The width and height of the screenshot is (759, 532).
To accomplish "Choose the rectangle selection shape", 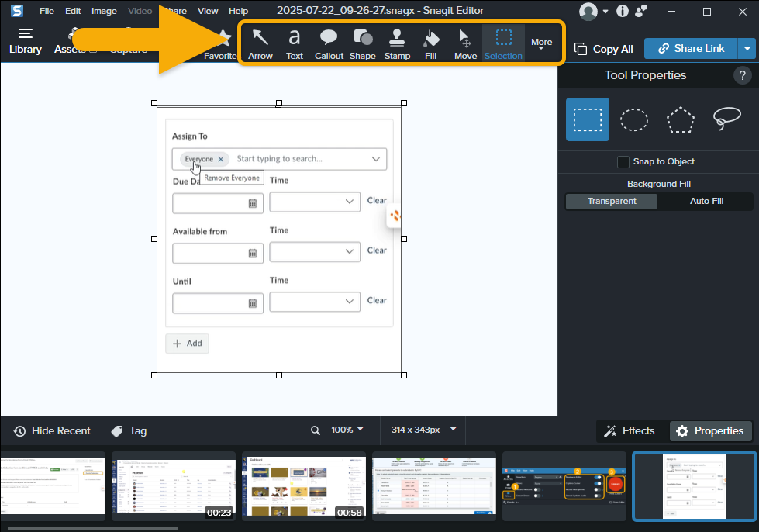I will pyautogui.click(x=588, y=119).
